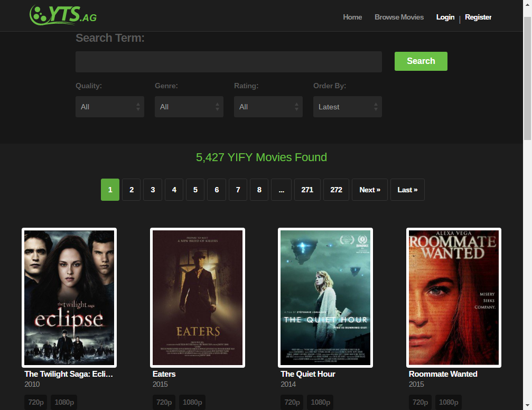Click the Last » pagination button
This screenshot has height=410, width=532.
tap(407, 190)
